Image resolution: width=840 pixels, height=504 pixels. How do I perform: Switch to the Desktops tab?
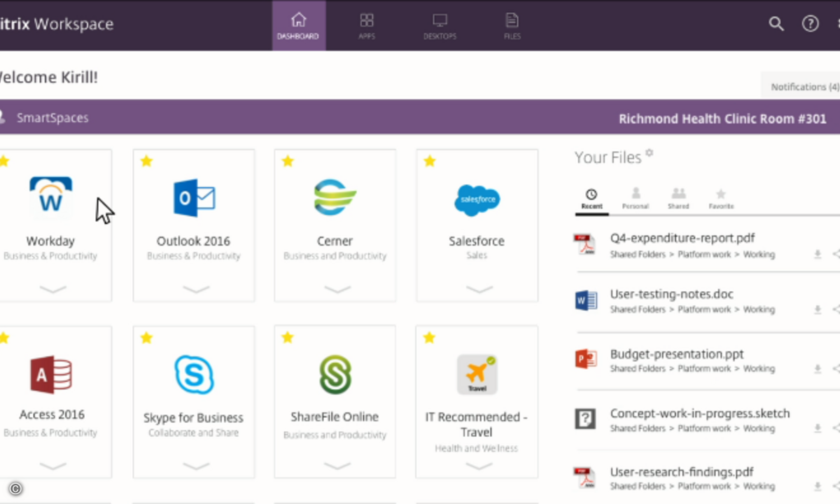pos(440,26)
